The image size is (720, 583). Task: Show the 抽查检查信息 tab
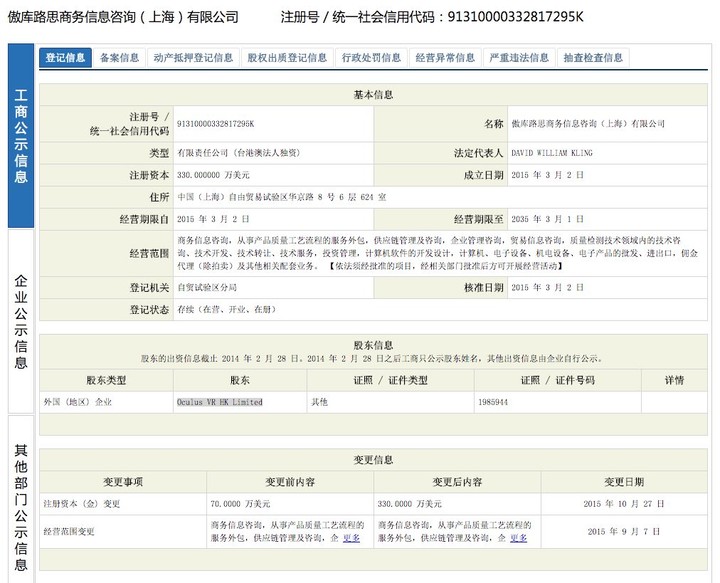click(x=593, y=58)
